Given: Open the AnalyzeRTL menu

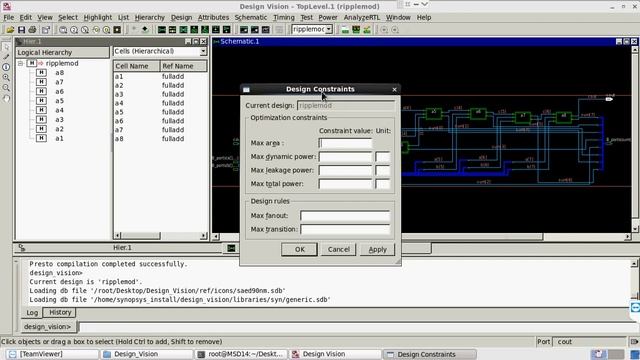Looking at the screenshot, I should click(362, 18).
